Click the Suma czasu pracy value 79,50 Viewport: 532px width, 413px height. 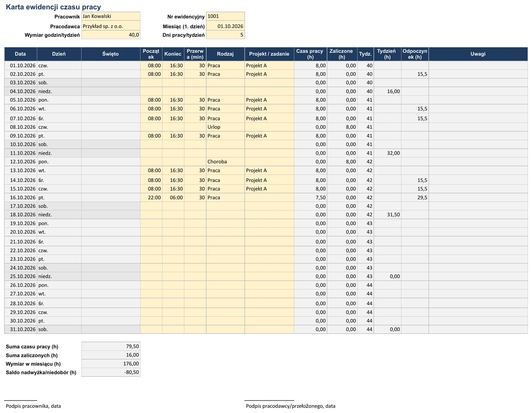(111, 346)
